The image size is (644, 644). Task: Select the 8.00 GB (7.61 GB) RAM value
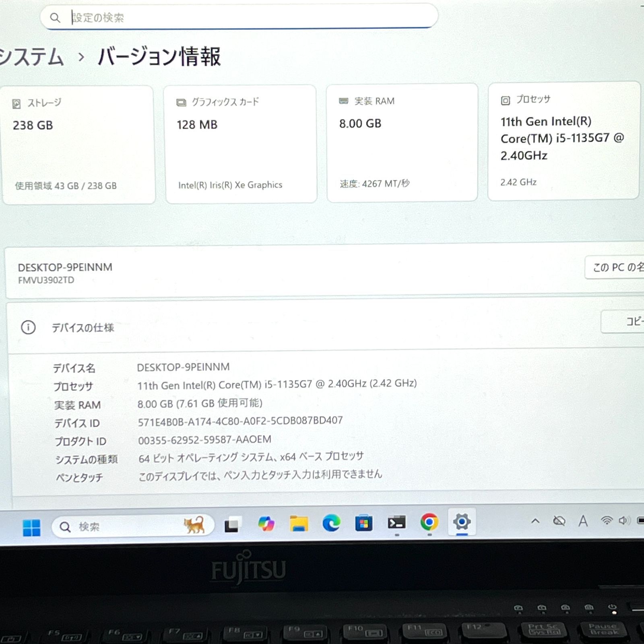pos(200,403)
